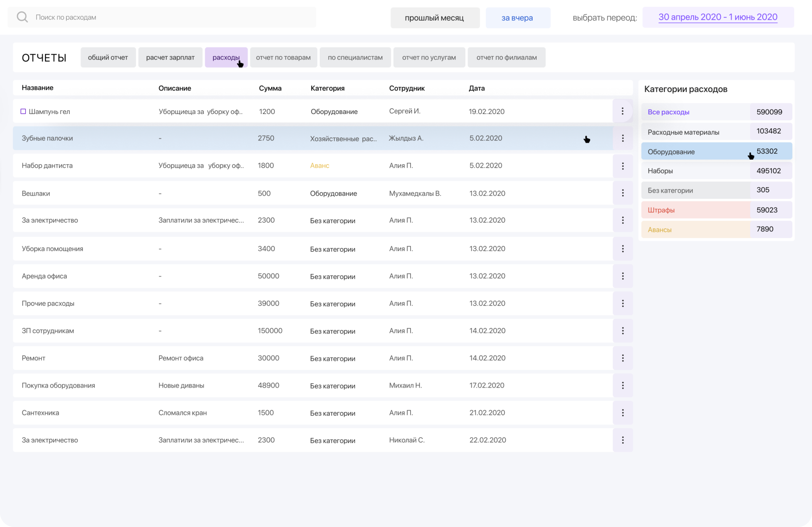The image size is (812, 527).
Task: Open three-dot menu for Аренда офиса row
Action: click(x=622, y=276)
